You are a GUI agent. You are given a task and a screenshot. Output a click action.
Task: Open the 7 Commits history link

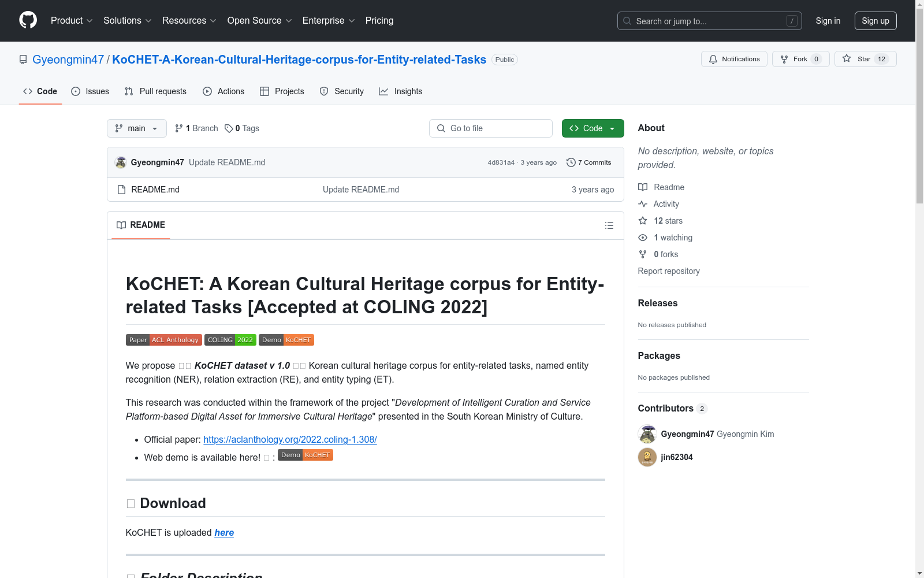tap(589, 162)
